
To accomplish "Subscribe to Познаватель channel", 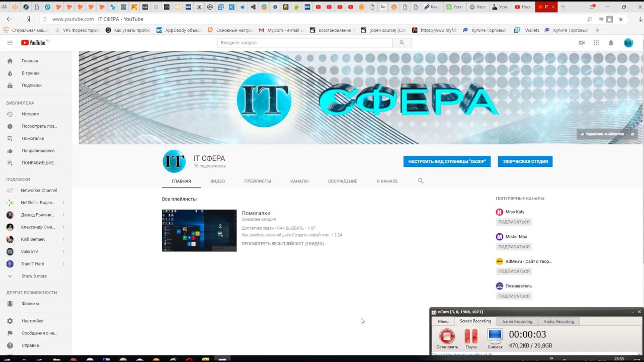I will coord(514,296).
